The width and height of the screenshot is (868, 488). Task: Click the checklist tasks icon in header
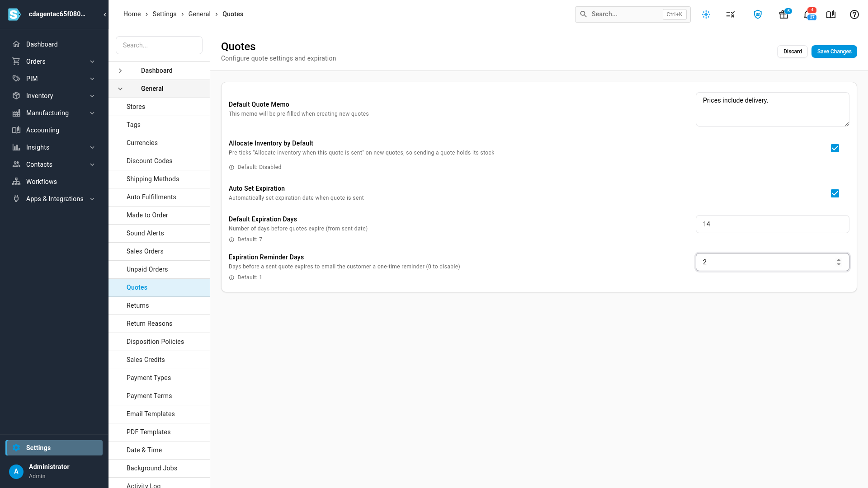pos(731,14)
